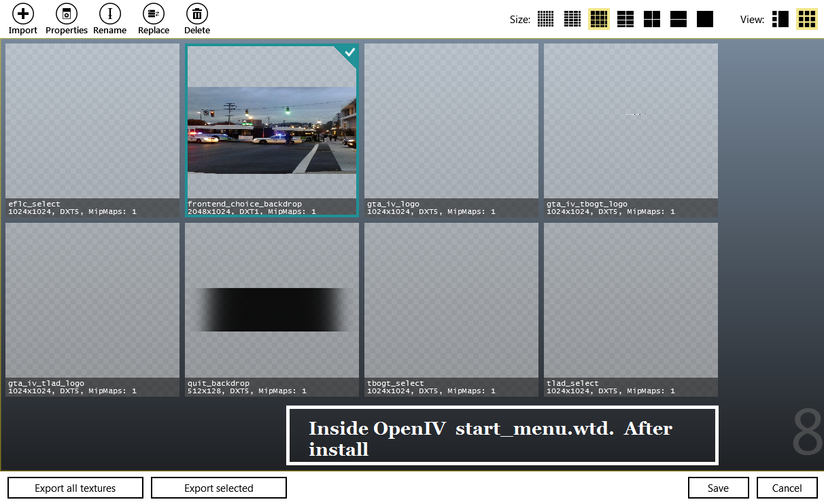Screen dimensions: 824x504
Task: Click the Replace texture icon
Action: [154, 14]
